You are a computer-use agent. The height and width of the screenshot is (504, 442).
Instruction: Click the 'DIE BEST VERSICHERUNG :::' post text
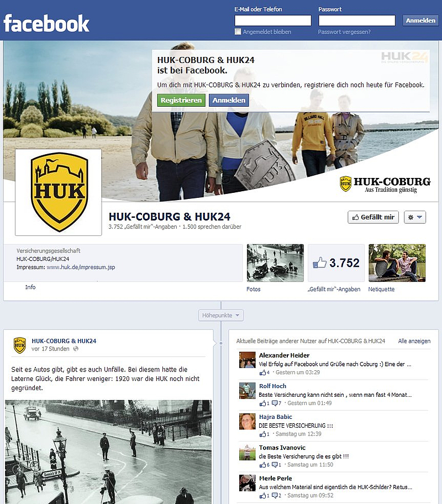[296, 426]
